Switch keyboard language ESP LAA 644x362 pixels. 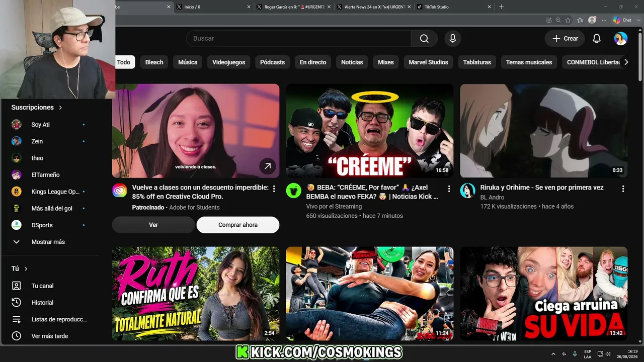[x=588, y=354]
